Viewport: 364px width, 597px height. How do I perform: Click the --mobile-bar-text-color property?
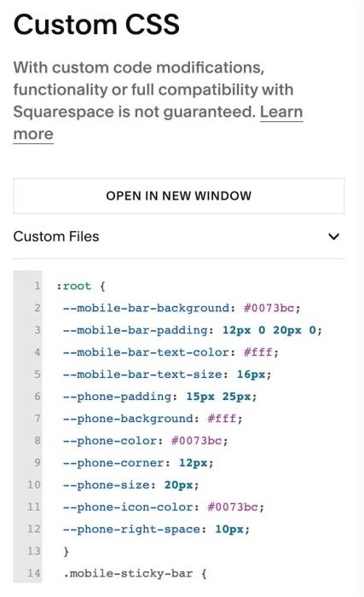(147, 351)
